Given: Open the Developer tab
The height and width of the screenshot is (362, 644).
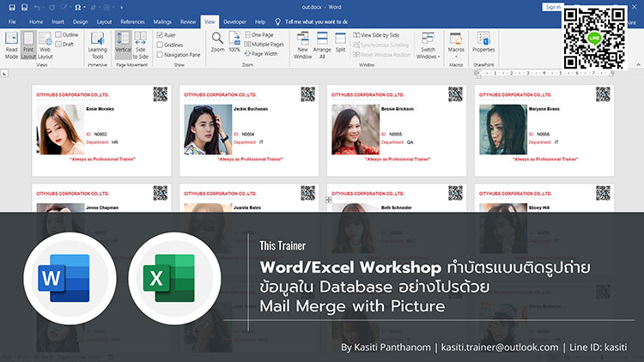Looking at the screenshot, I should pyautogui.click(x=234, y=21).
